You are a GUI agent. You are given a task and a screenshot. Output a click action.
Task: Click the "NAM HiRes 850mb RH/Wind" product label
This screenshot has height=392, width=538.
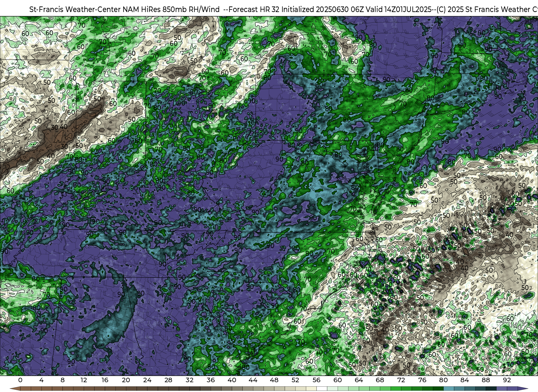(171, 10)
